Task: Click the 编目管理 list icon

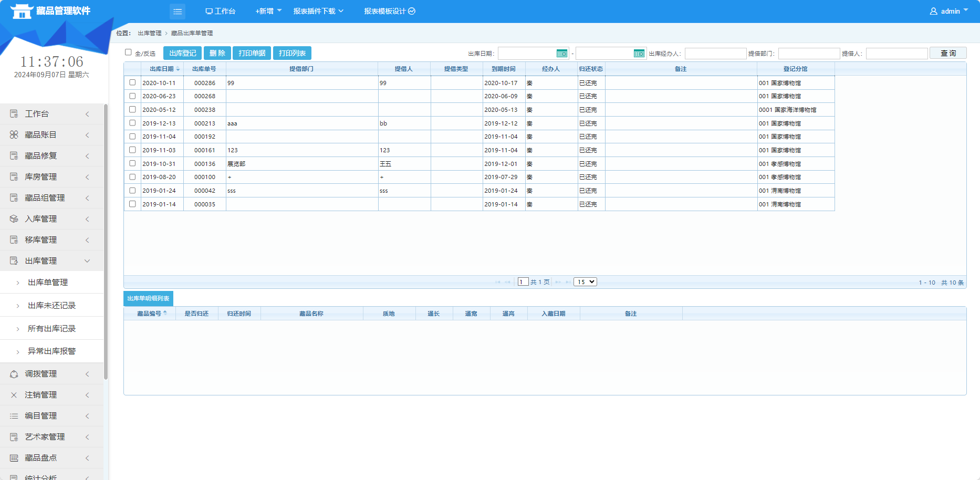Action: click(14, 416)
